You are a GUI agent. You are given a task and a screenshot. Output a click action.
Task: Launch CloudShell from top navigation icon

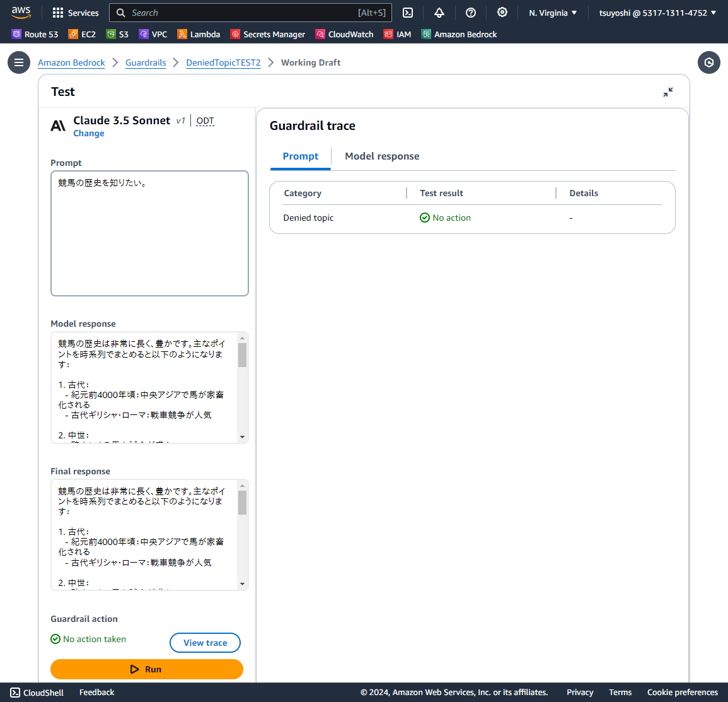[x=408, y=13]
